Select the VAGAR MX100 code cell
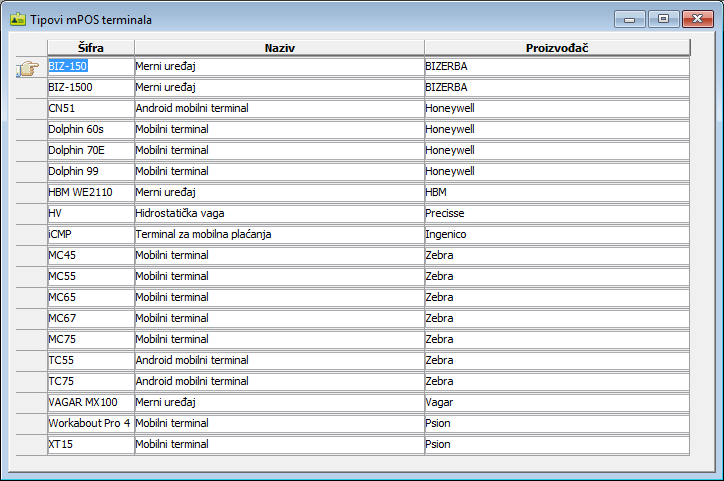This screenshot has height=481, width=724. coord(90,402)
